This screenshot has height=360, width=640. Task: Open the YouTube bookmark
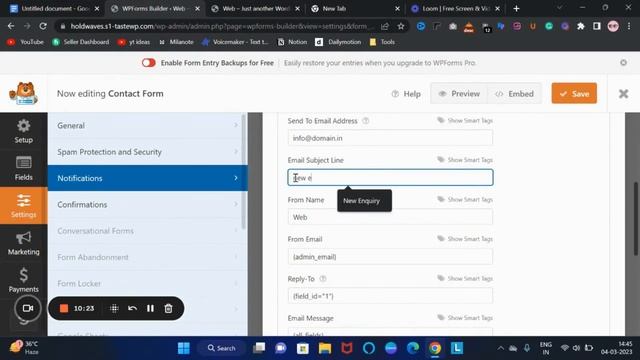tap(25, 42)
